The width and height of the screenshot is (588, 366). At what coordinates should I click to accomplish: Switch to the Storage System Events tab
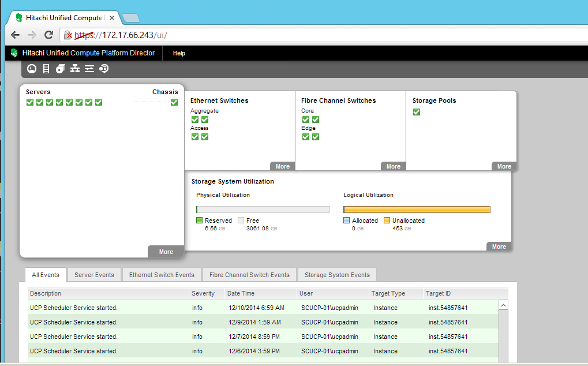click(x=337, y=275)
